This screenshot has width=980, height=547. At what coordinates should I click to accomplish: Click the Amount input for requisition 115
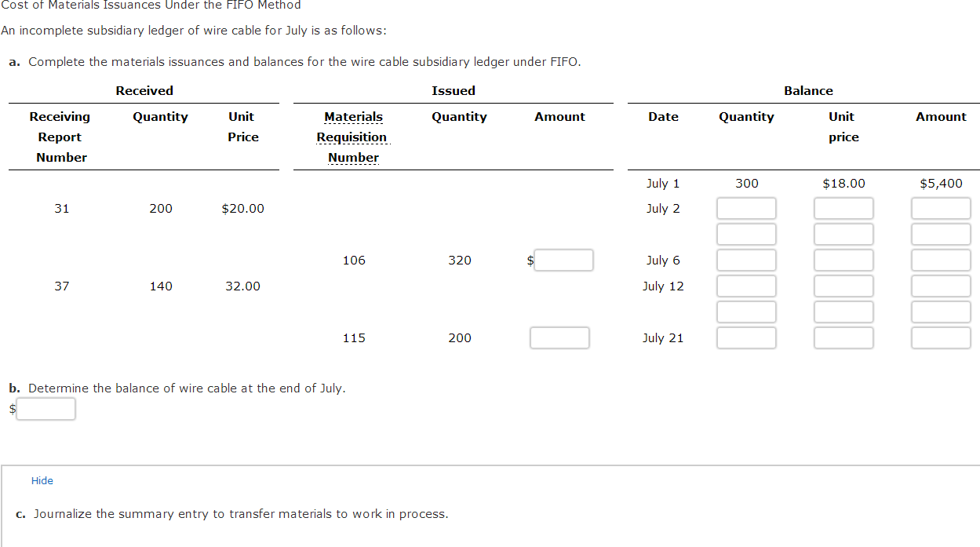(x=559, y=337)
